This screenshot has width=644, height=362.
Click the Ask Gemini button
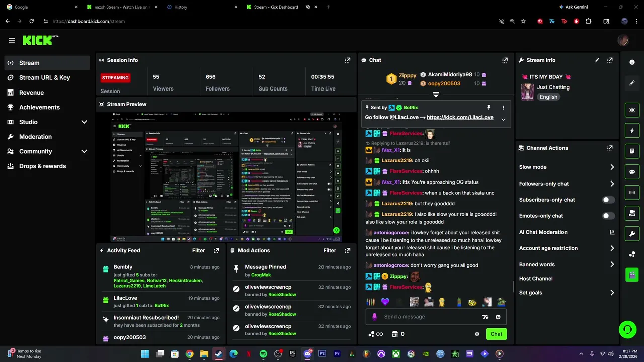tap(573, 7)
